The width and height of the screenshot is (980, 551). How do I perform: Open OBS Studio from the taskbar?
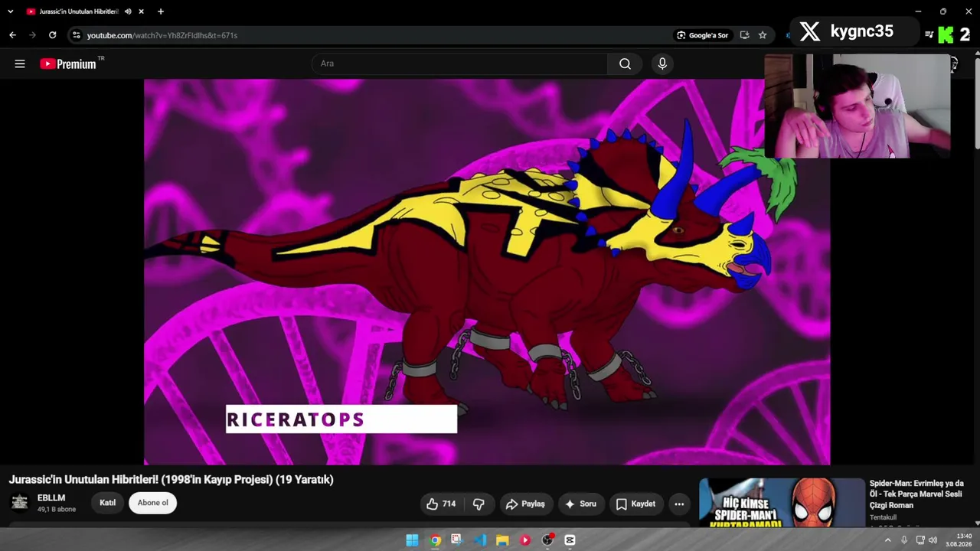[x=547, y=540]
